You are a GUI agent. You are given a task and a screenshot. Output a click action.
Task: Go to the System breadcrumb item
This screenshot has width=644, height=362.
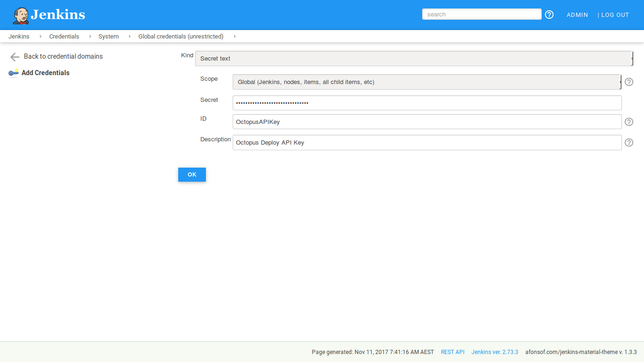tap(108, 37)
